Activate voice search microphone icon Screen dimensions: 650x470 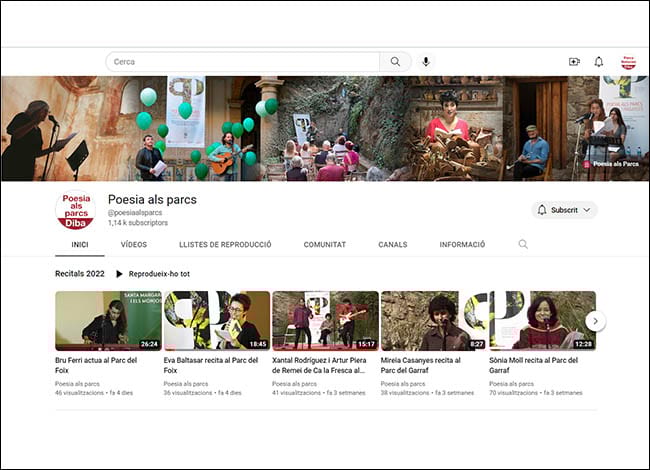point(426,62)
